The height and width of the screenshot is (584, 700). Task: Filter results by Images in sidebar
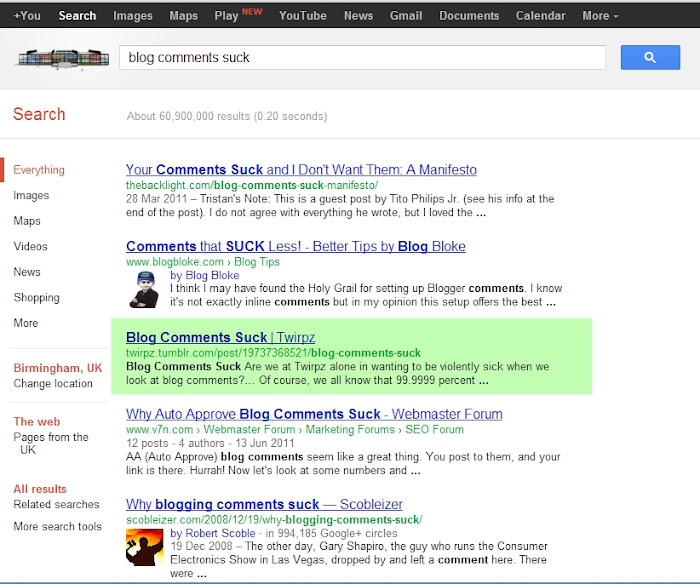(x=31, y=195)
